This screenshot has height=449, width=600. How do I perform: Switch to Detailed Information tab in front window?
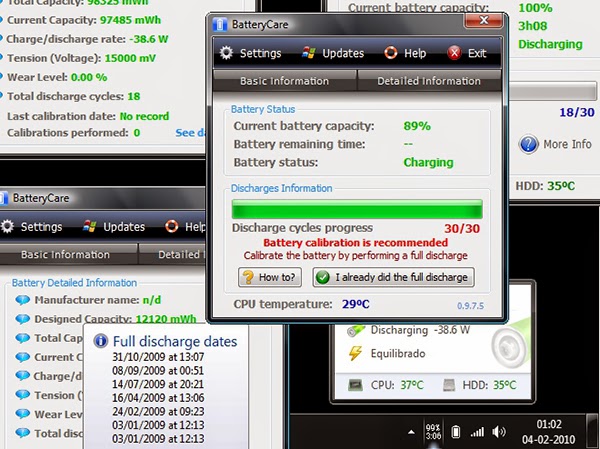[429, 81]
